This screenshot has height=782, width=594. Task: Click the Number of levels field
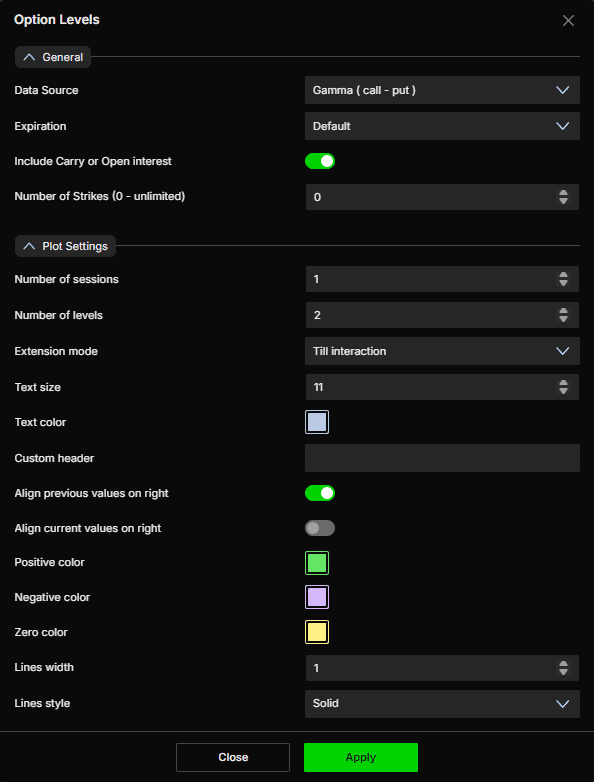(x=442, y=315)
